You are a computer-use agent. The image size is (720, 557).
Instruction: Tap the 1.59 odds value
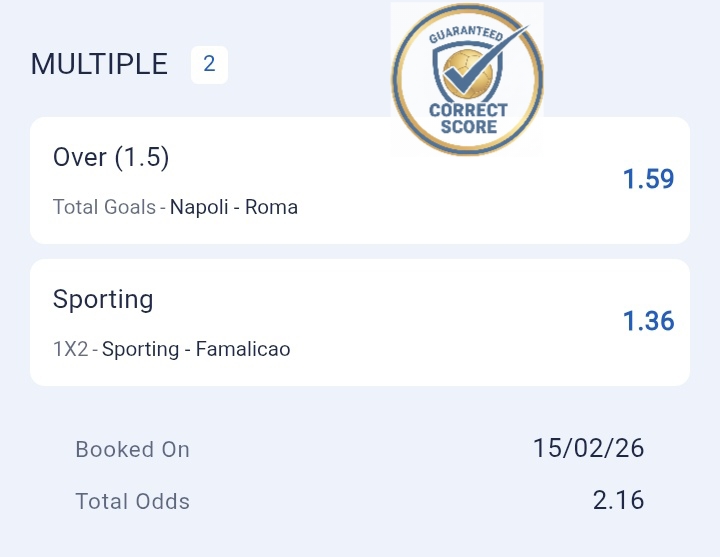648,180
